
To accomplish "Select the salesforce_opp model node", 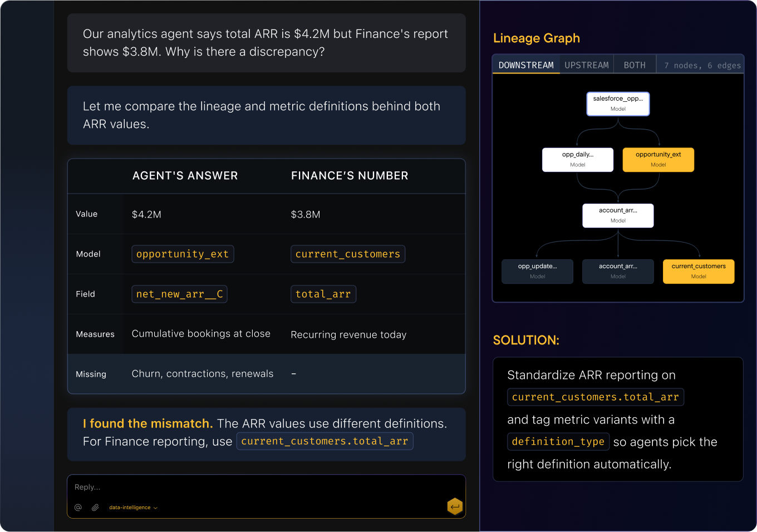I will pyautogui.click(x=618, y=104).
